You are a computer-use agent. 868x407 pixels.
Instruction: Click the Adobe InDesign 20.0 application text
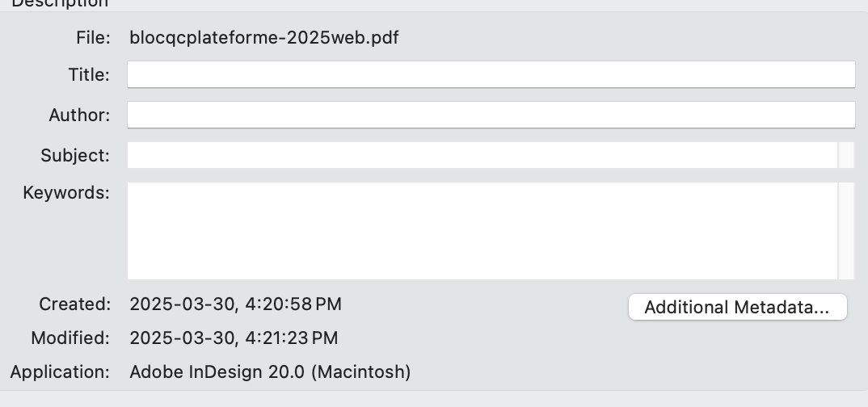point(270,372)
